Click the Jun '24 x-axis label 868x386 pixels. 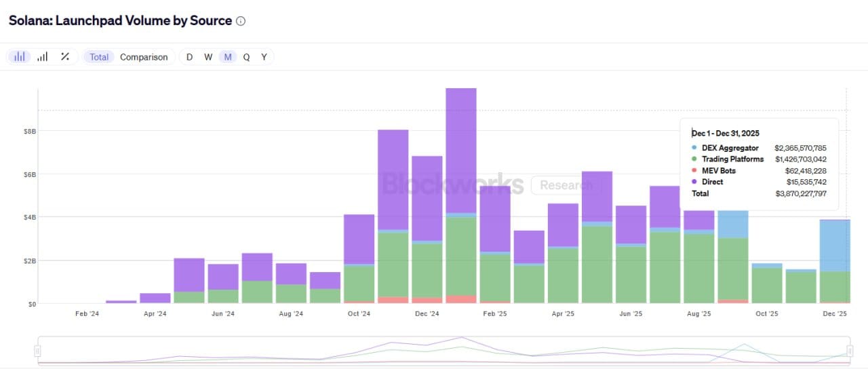click(x=223, y=314)
